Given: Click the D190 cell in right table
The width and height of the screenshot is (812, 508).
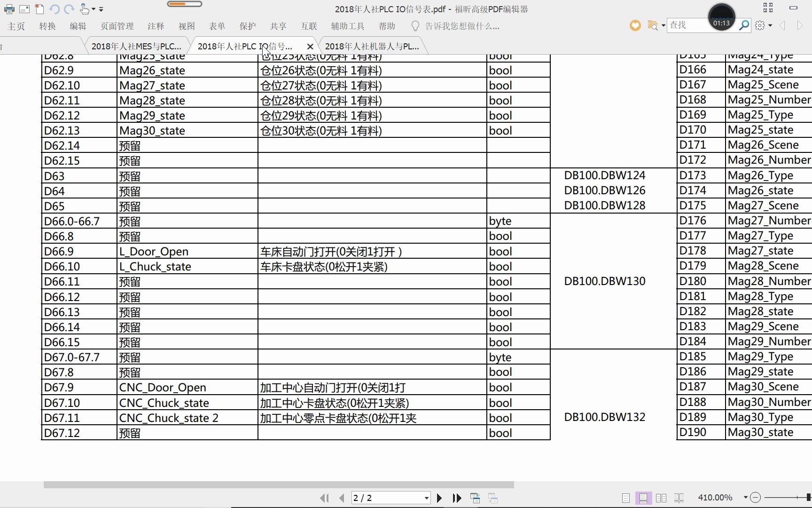Looking at the screenshot, I should click(701, 432).
